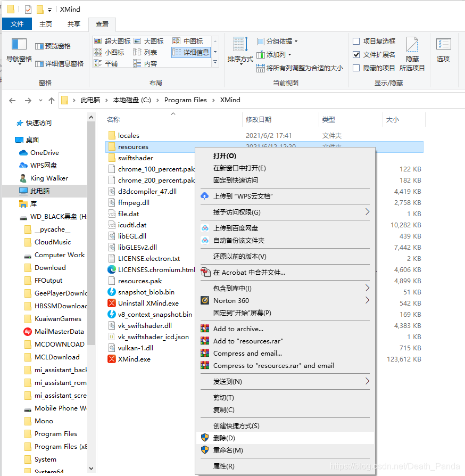Select Norton 360 context menu entry
Image resolution: width=465 pixels, height=476 pixels.
pos(231,300)
